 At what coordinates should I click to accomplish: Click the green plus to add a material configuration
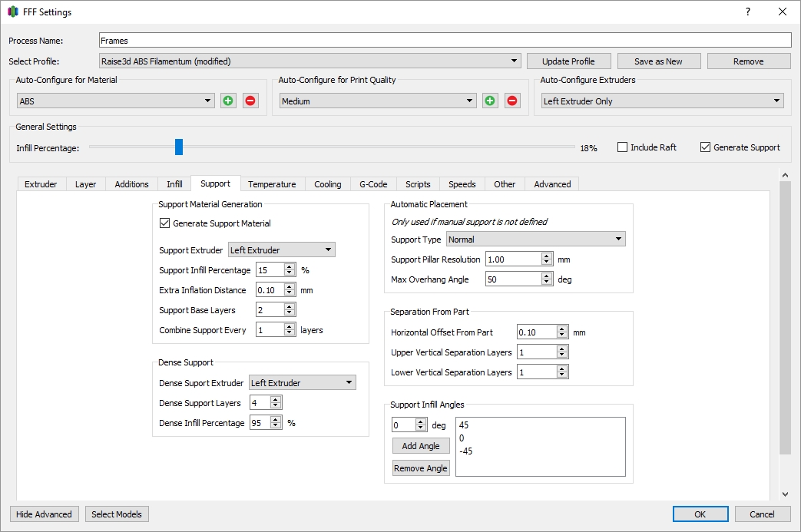pos(227,100)
